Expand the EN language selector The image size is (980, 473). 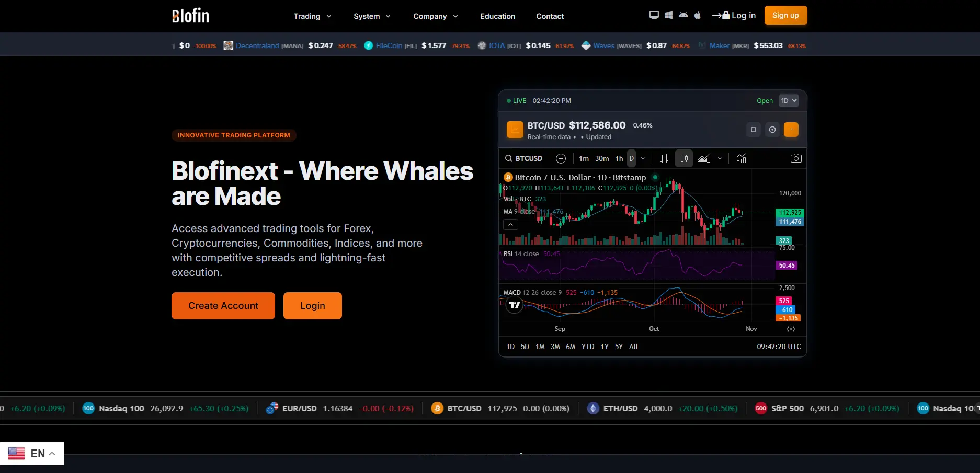tap(32, 453)
